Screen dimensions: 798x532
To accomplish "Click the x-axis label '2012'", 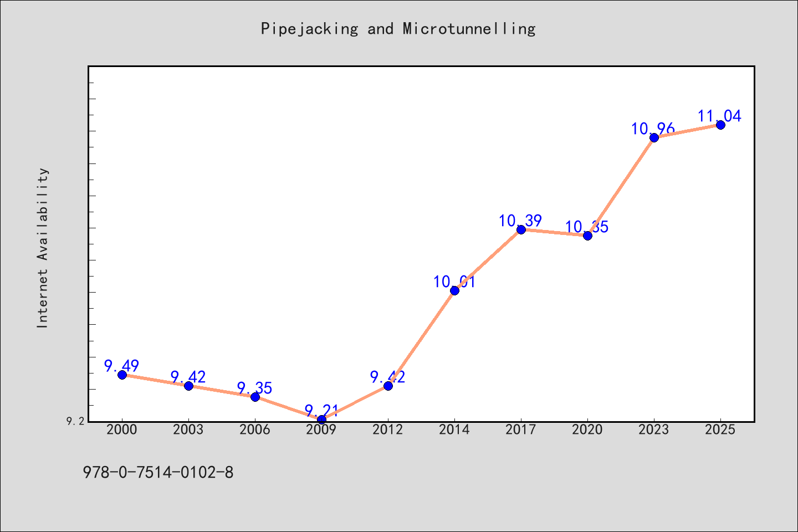I will point(388,430).
